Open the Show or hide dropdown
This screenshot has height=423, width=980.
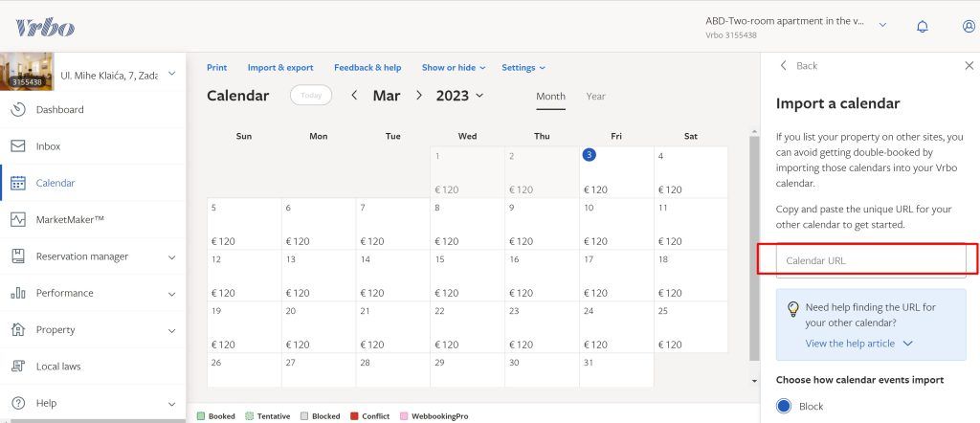click(454, 68)
